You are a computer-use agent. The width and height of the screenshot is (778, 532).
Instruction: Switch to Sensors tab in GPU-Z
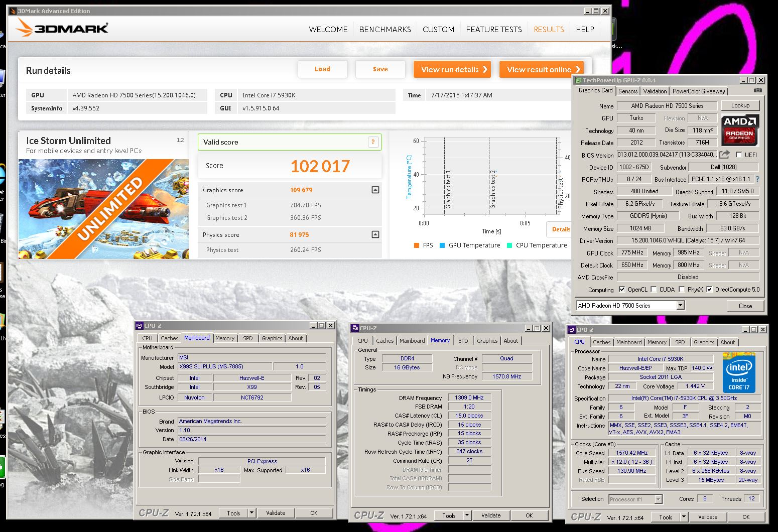tap(628, 91)
